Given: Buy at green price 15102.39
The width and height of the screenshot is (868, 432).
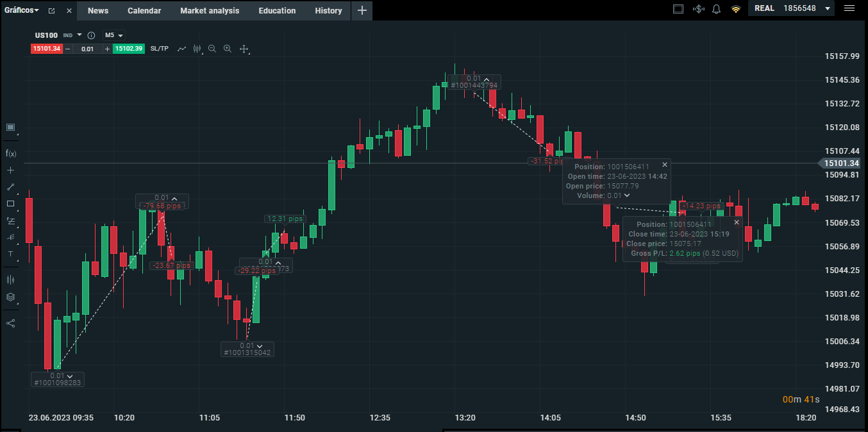Looking at the screenshot, I should [128, 49].
